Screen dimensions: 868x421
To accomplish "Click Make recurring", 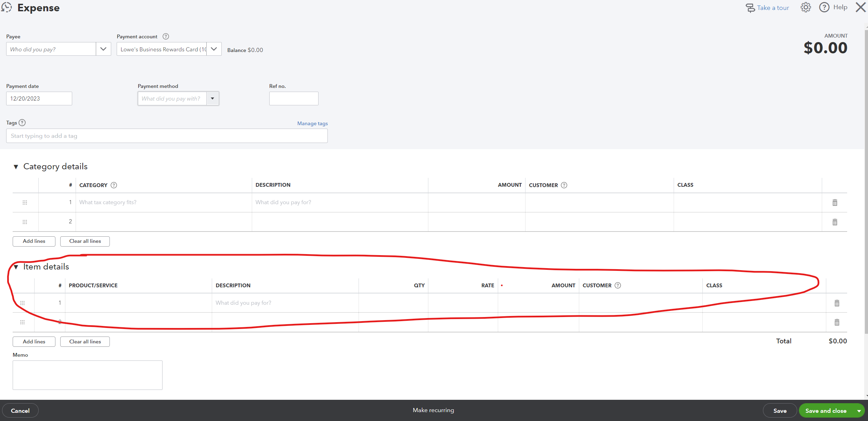I will [x=433, y=410].
